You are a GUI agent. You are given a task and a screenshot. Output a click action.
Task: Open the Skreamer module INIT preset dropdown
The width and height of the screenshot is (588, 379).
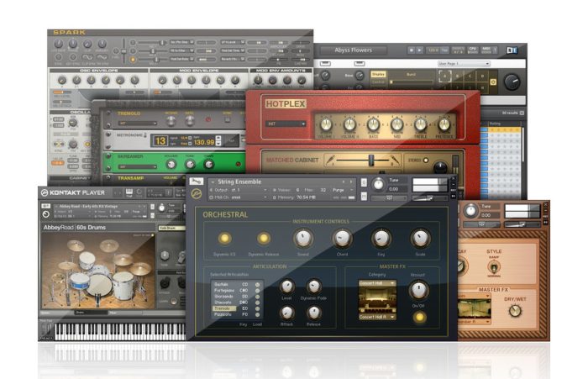[138, 166]
